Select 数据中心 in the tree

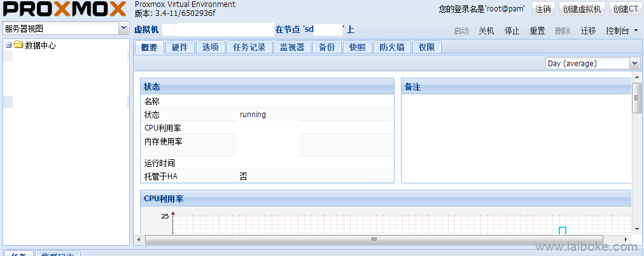40,45
